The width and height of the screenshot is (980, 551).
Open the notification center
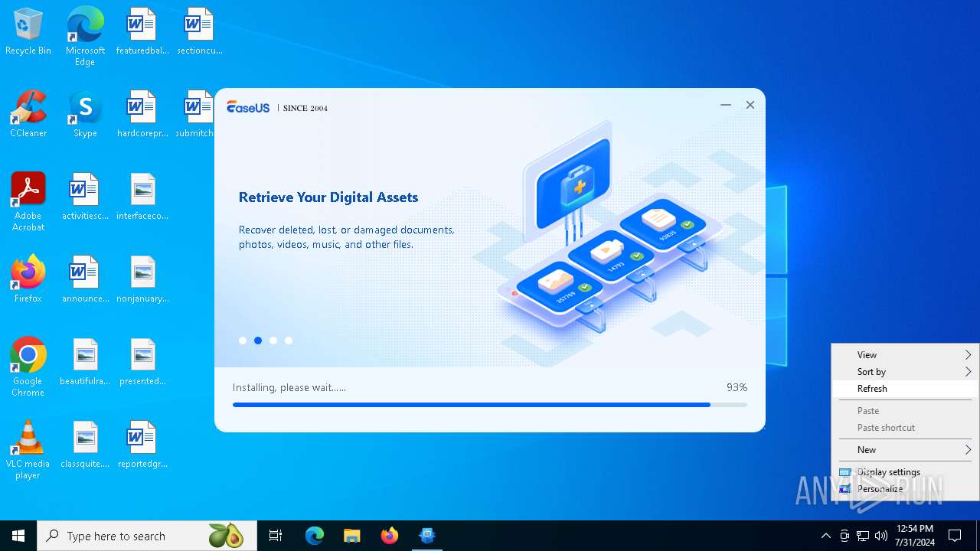[x=955, y=536]
